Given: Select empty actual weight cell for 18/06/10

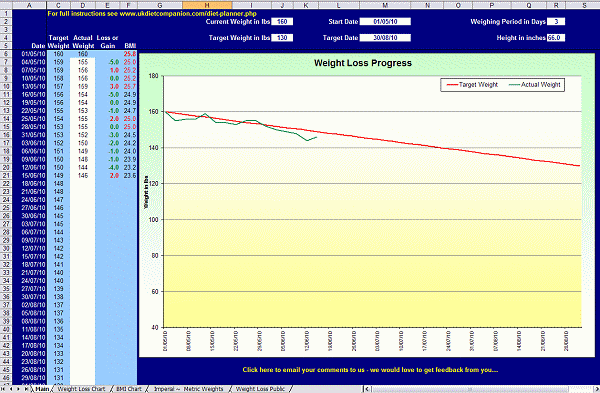Looking at the screenshot, I should point(83,184).
